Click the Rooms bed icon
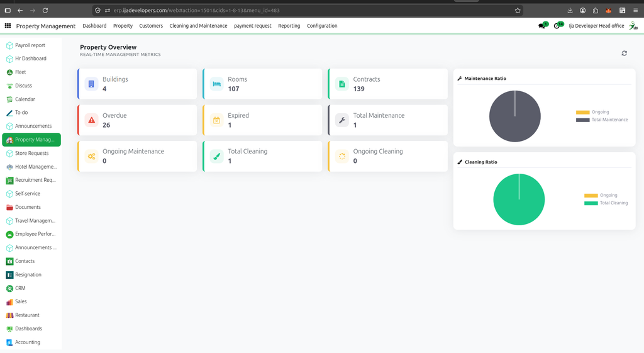This screenshot has height=353, width=644. 216,84
